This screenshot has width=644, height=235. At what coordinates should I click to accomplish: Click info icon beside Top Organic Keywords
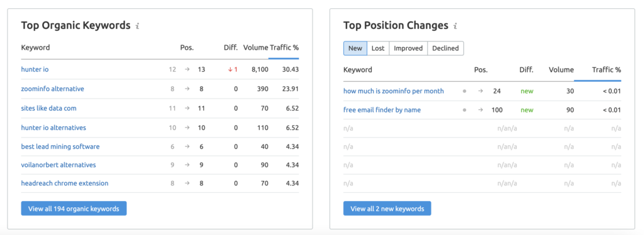pos(138,26)
